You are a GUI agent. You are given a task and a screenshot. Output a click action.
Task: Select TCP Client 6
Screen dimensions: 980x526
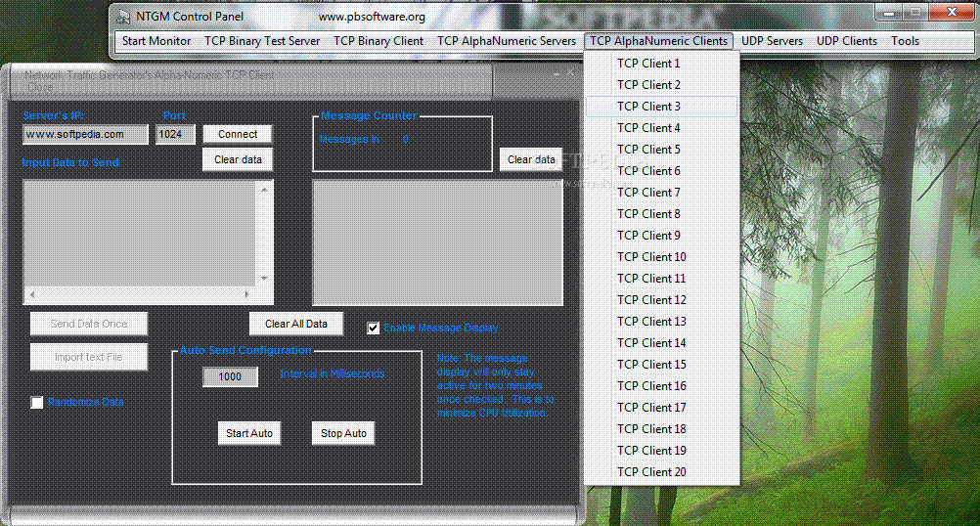[x=662, y=171]
